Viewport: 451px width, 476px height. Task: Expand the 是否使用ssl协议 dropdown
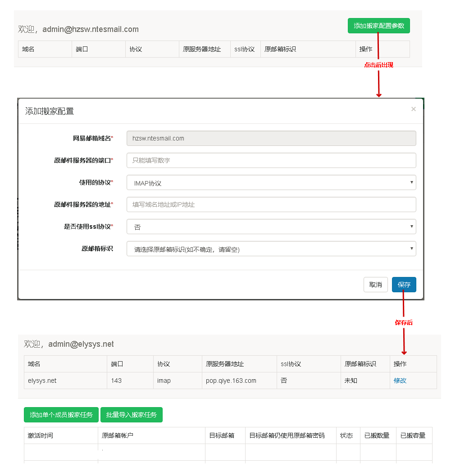tap(271, 227)
